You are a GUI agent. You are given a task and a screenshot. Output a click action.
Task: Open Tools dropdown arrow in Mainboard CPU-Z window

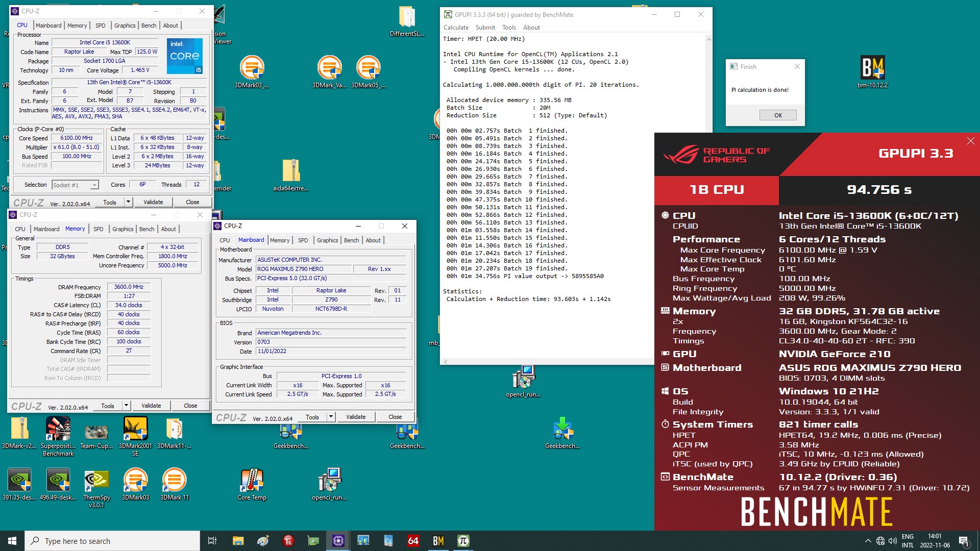[x=331, y=417]
